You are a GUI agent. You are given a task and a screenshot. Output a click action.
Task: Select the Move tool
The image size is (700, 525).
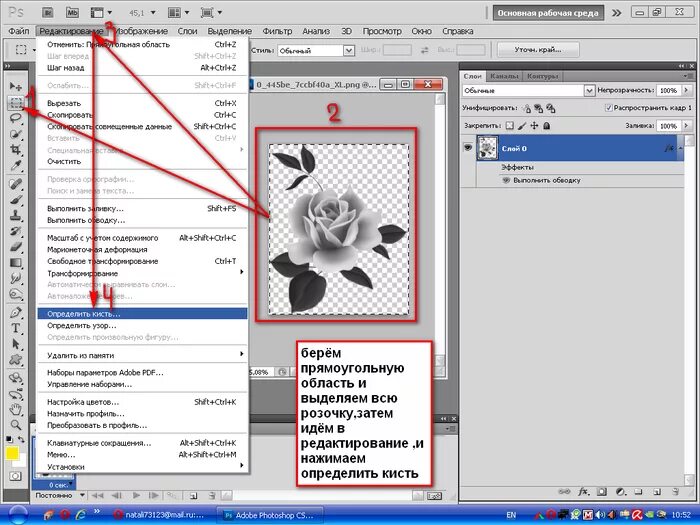click(16, 86)
